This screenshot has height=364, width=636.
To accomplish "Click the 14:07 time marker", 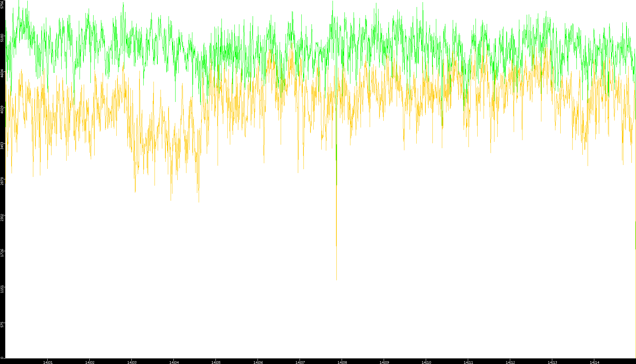I will [x=300, y=362].
